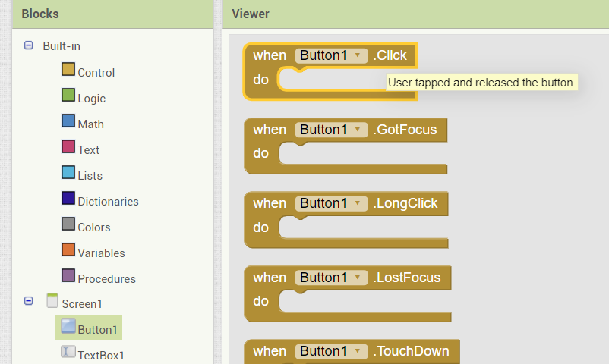Open Button1 dropdown in the GotFocus block

331,130
